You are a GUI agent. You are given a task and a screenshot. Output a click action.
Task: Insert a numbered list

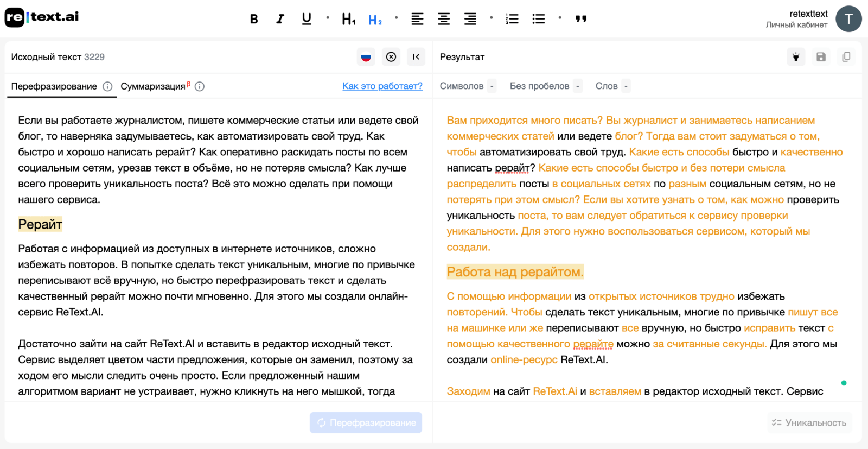pyautogui.click(x=512, y=19)
